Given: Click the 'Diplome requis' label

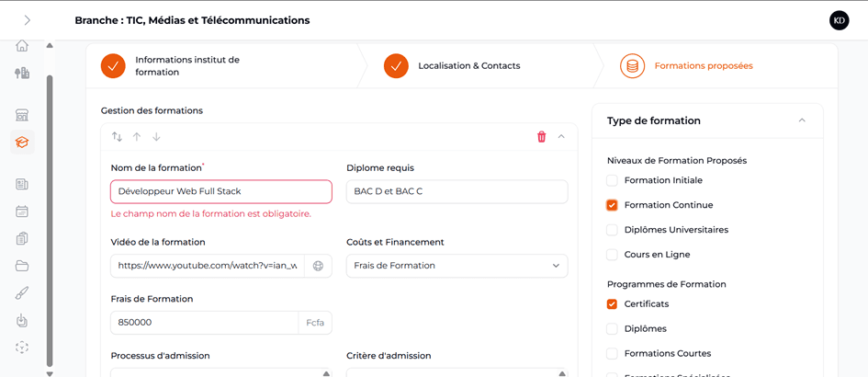Looking at the screenshot, I should click(x=380, y=167).
